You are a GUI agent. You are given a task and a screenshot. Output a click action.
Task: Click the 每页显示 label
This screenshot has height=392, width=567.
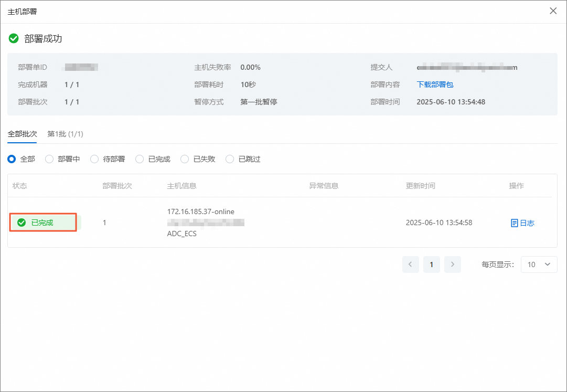[498, 264]
